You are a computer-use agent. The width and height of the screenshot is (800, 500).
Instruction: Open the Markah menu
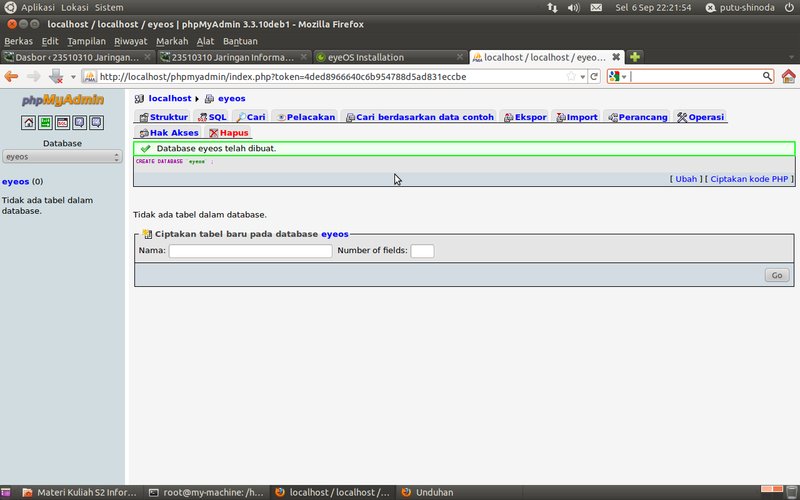[x=172, y=41]
